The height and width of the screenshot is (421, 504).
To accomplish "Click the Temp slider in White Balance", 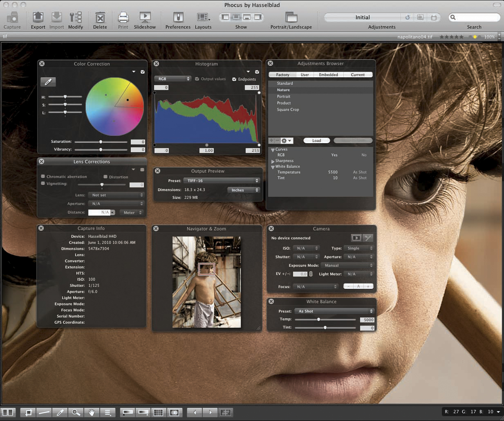I will [x=319, y=320].
